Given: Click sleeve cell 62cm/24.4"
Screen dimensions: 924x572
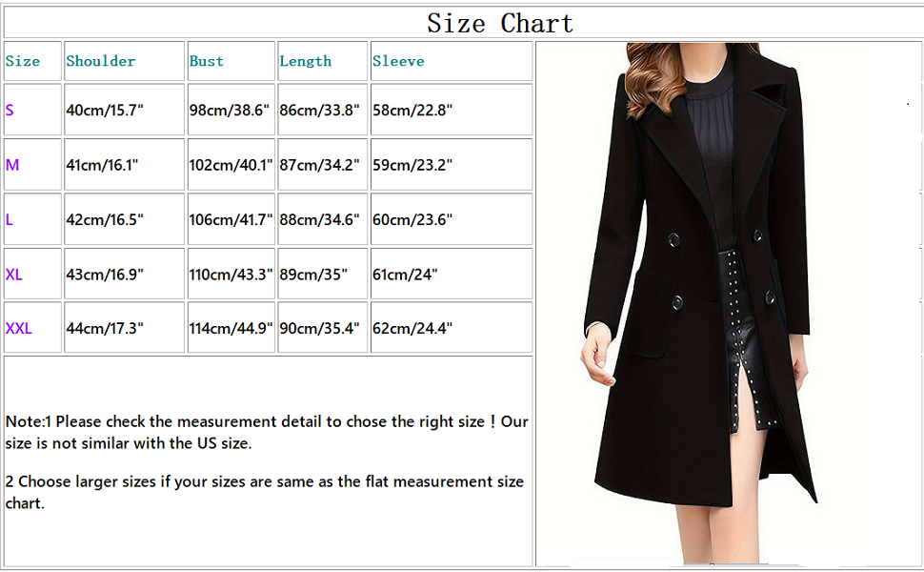Looking at the screenshot, I should [x=452, y=327].
